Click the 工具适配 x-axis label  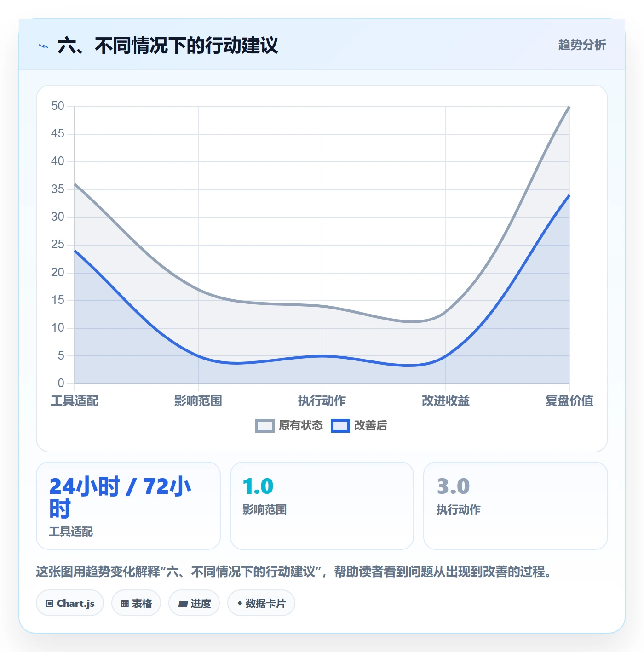[75, 401]
